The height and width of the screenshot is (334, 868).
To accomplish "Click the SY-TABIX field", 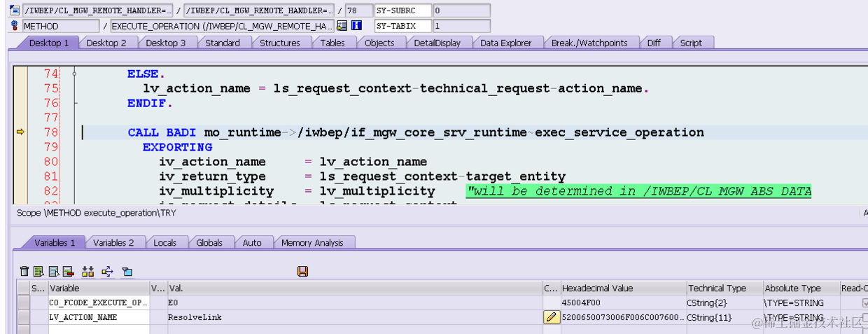I will click(x=402, y=26).
